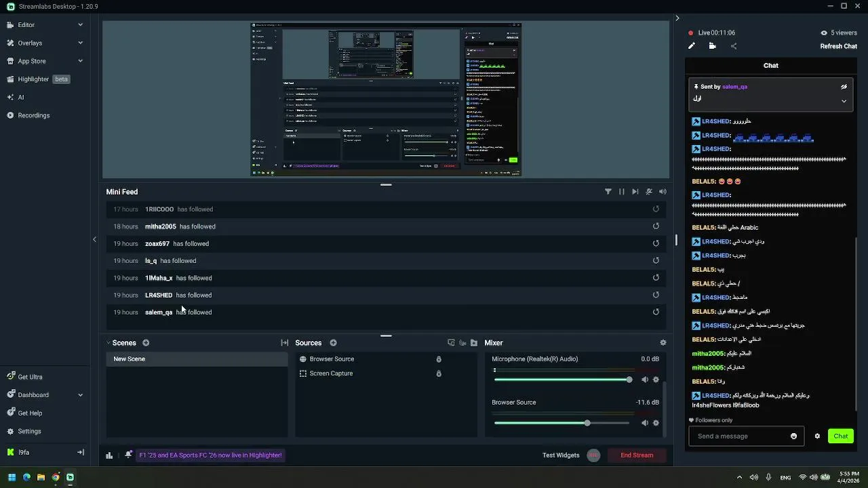Replay the mitha2005 follow alert
This screenshot has width=868, height=488.
(x=656, y=226)
